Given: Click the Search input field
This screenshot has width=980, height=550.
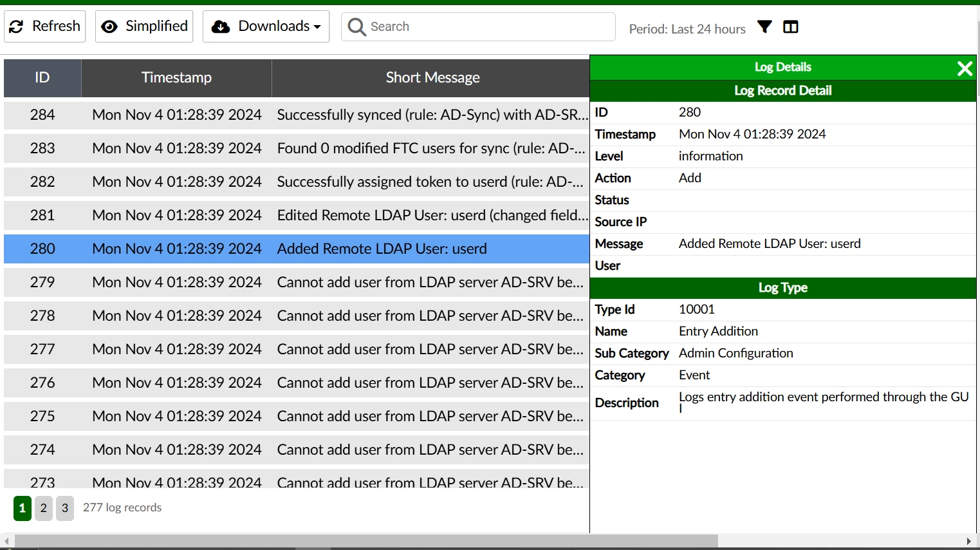Looking at the screenshot, I should click(478, 26).
